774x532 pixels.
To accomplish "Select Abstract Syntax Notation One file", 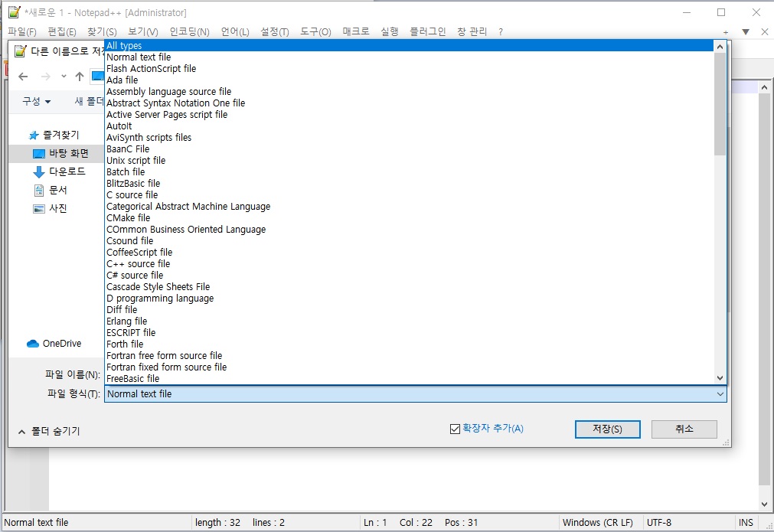I will click(x=410, y=103).
